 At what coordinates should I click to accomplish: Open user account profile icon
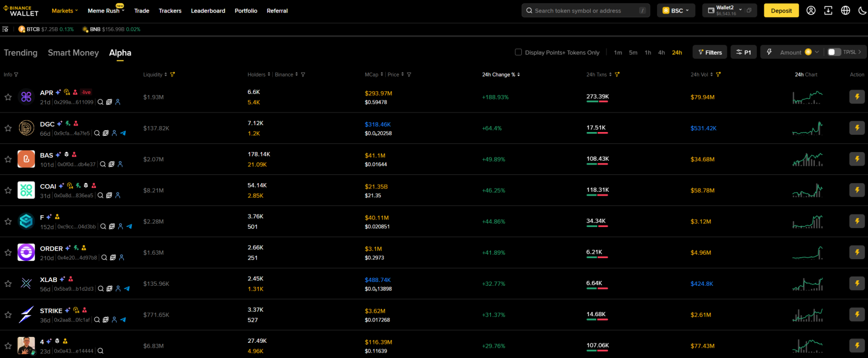point(811,10)
